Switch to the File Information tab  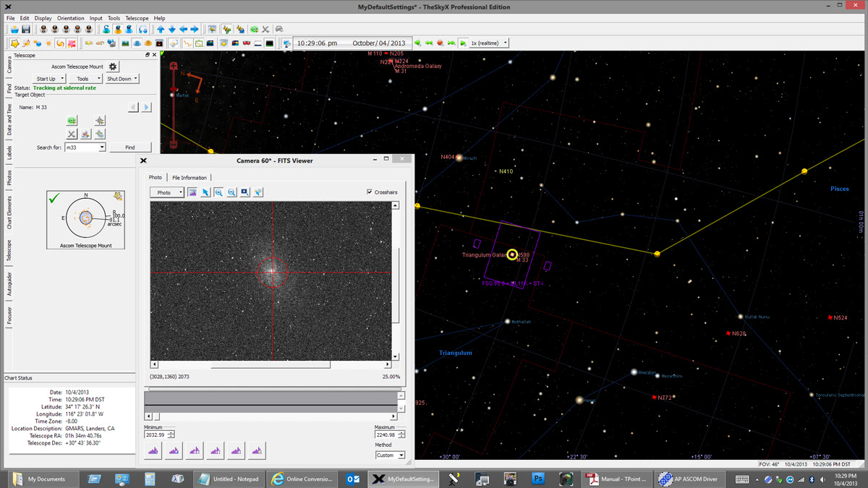tap(189, 178)
